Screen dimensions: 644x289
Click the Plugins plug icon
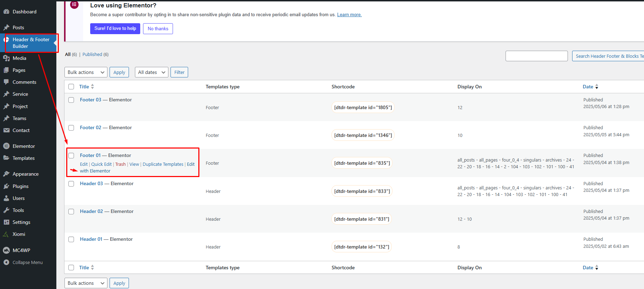click(6, 186)
